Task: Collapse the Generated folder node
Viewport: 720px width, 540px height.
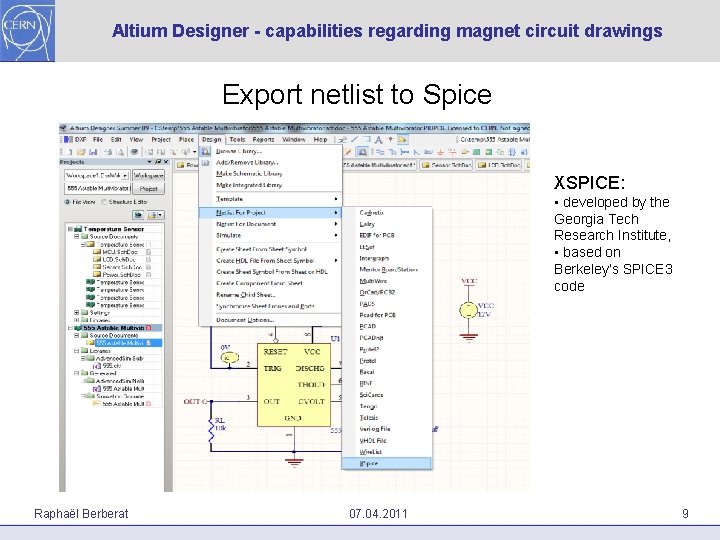Action: 77,373
